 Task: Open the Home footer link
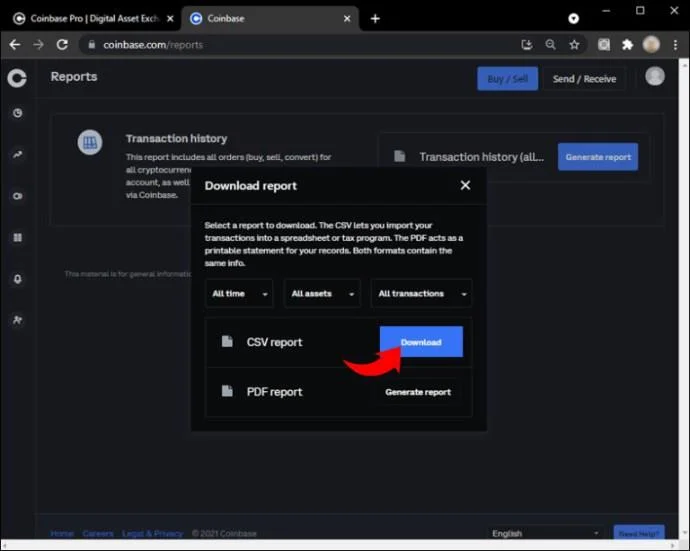pos(62,533)
